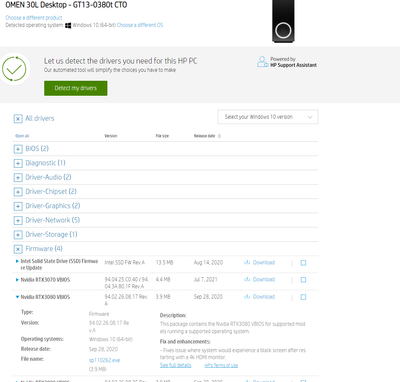Click the Jul 7, 2021 release date
The width and height of the screenshot is (400, 382).
click(x=205, y=280)
